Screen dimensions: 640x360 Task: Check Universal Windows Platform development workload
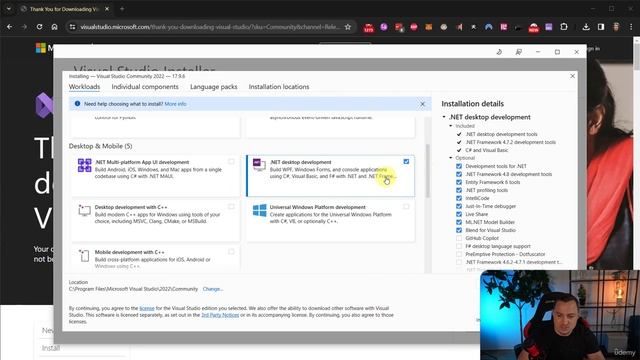click(406, 207)
